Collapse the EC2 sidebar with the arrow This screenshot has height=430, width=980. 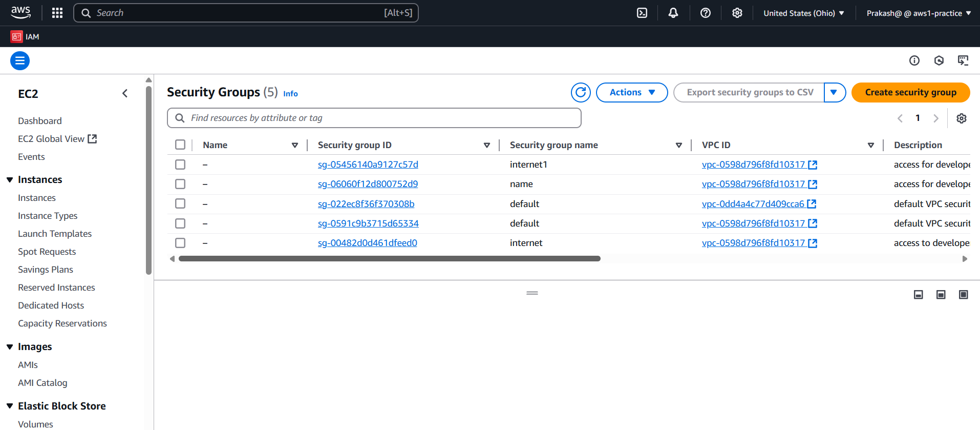click(125, 93)
